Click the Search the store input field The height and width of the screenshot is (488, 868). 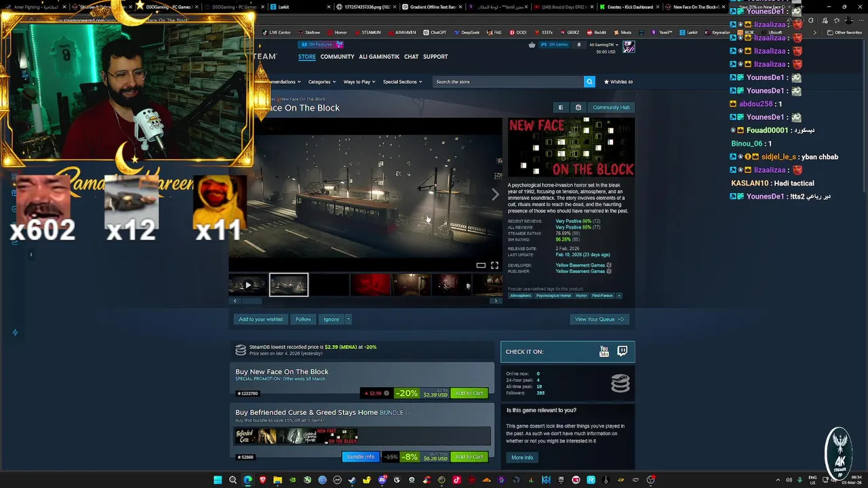(509, 81)
